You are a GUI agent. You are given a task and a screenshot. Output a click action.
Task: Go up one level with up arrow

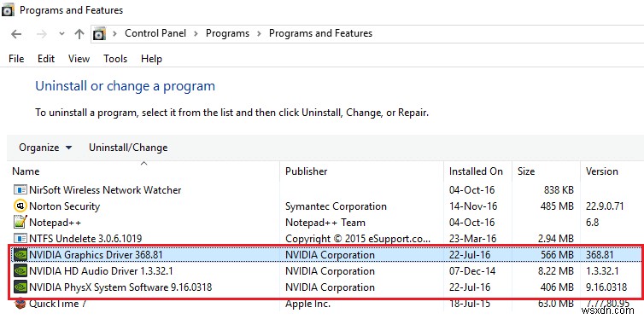click(79, 34)
